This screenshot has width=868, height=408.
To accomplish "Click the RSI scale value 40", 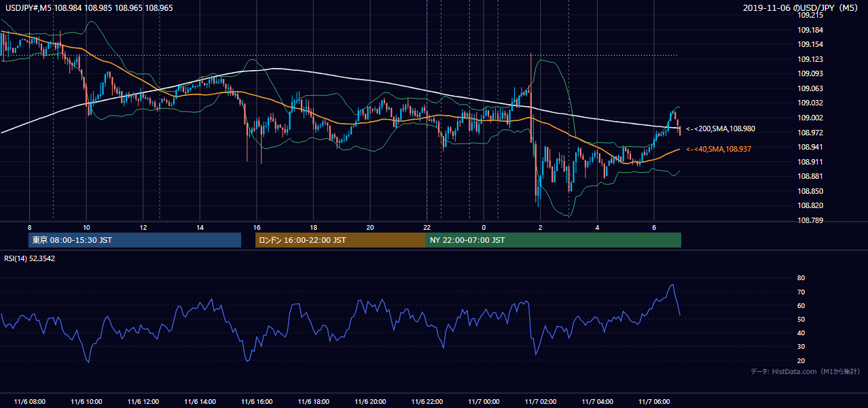I will [x=801, y=333].
